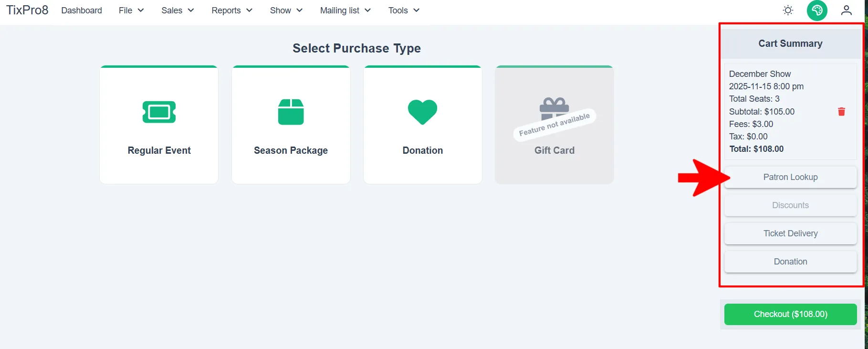Open the user profile icon
This screenshot has height=349, width=868.
coord(846,10)
